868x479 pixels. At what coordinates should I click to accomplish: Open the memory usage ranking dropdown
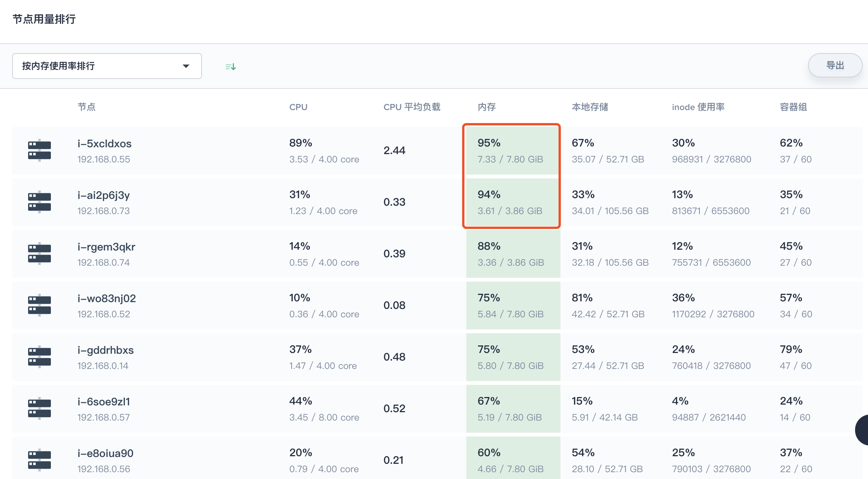click(107, 66)
